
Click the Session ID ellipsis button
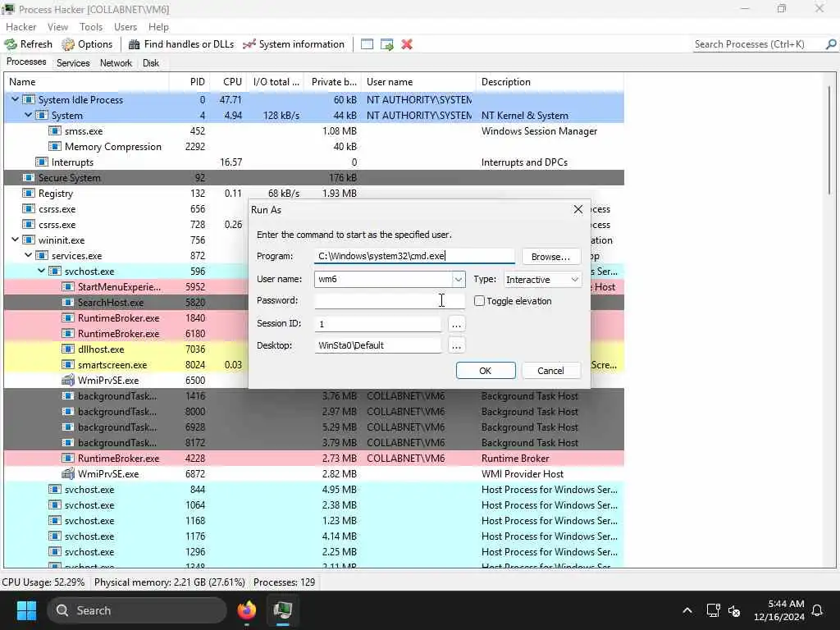click(x=456, y=324)
